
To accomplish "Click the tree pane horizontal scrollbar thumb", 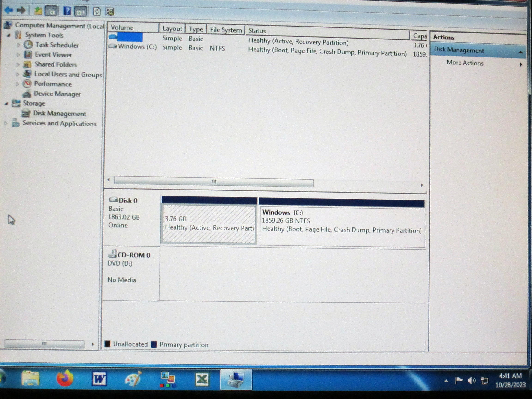I will tap(44, 344).
